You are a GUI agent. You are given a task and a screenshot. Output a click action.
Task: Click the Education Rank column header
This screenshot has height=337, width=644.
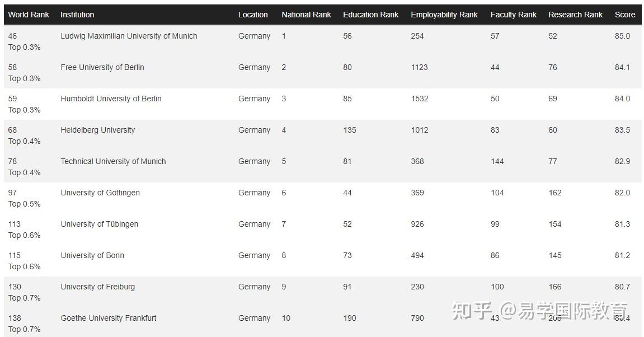371,15
